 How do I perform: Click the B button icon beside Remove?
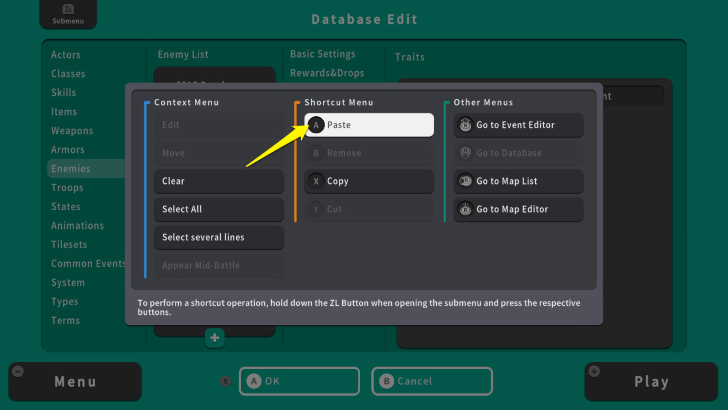(x=316, y=153)
